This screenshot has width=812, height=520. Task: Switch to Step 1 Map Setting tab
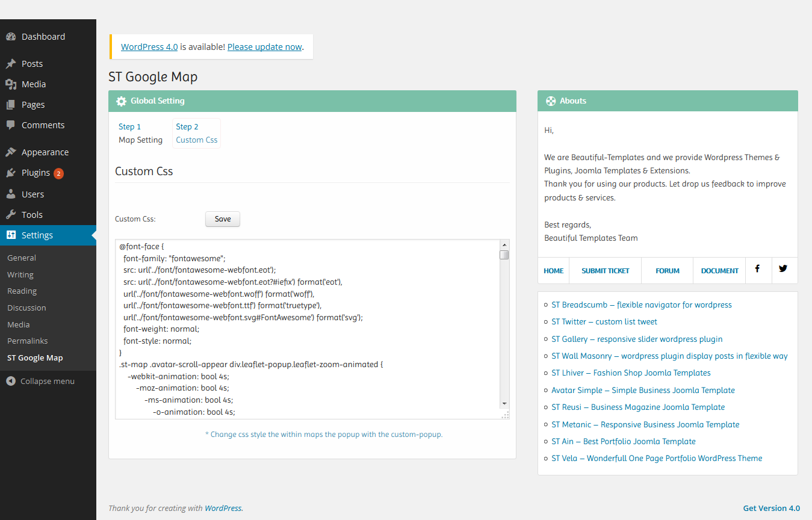[141, 133]
